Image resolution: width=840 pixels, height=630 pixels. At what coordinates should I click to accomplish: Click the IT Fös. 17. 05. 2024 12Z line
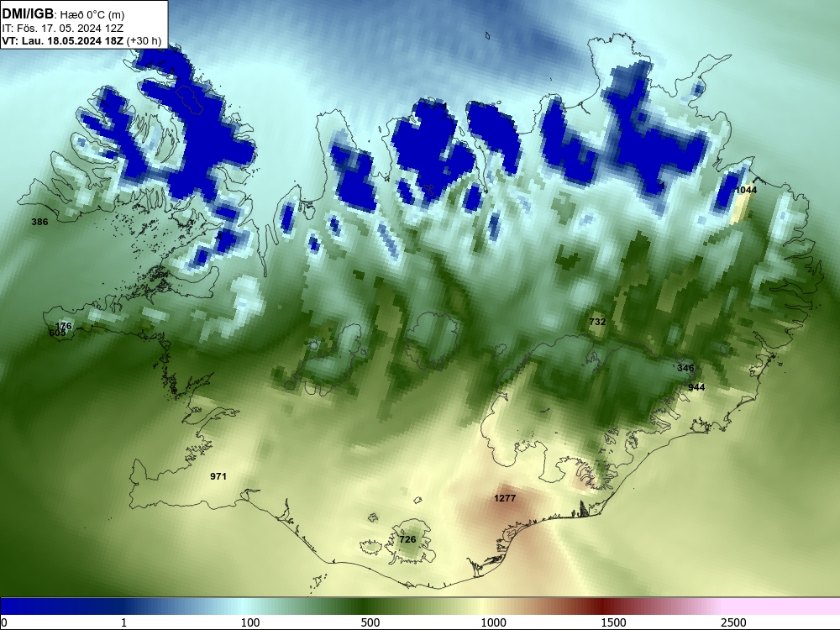point(62,28)
